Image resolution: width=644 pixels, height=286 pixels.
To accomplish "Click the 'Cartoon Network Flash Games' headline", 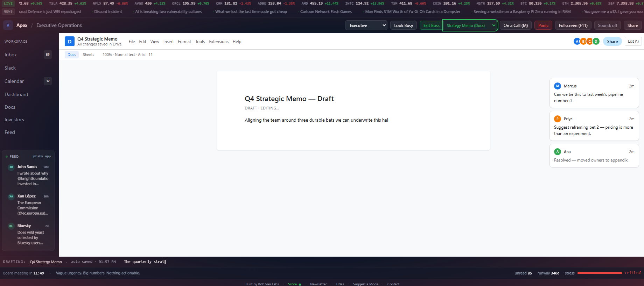I will 326,12.
